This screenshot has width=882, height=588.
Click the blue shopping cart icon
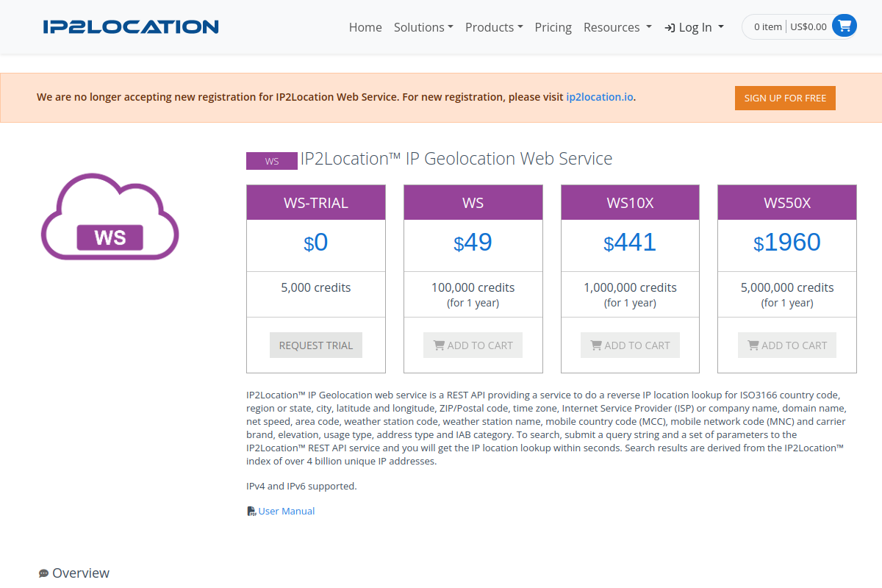pos(845,26)
